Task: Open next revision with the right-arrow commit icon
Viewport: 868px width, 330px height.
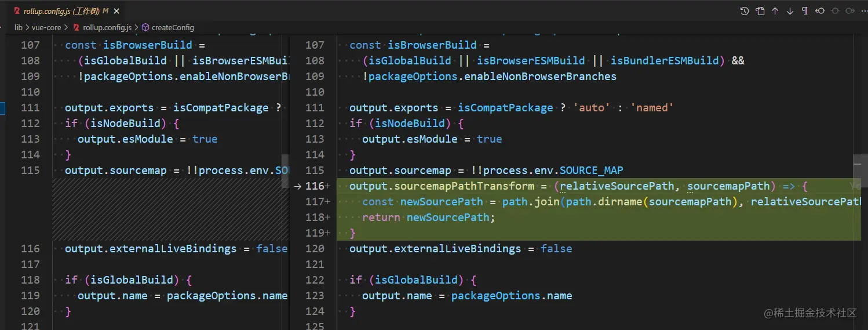Action: (850, 11)
